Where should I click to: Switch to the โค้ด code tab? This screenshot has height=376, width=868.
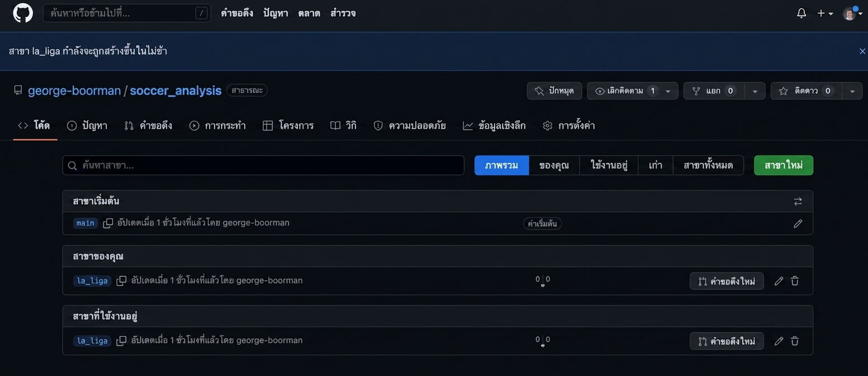click(35, 125)
